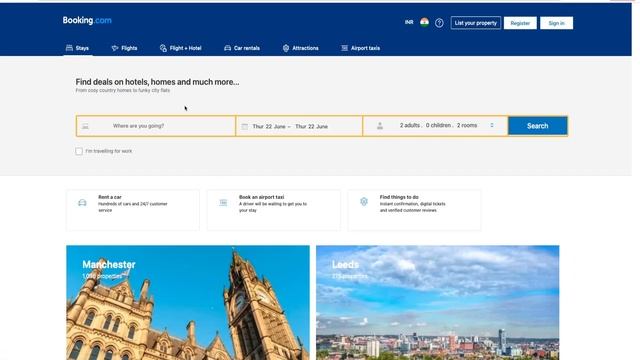Click the Attractions icon in navigation
Viewport: 640px width, 360px height.
(x=286, y=48)
